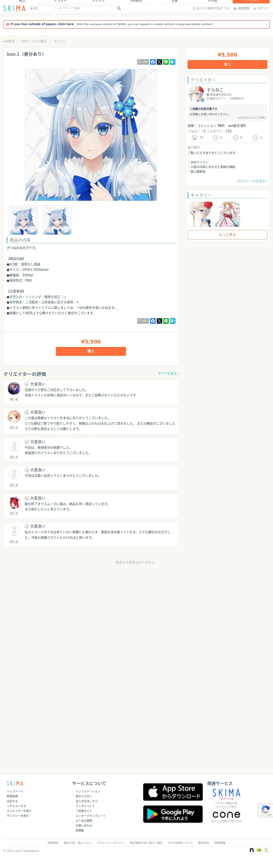The height and width of the screenshot is (868, 273).
Task: Select the first variant thumbnail
Action: (24, 220)
